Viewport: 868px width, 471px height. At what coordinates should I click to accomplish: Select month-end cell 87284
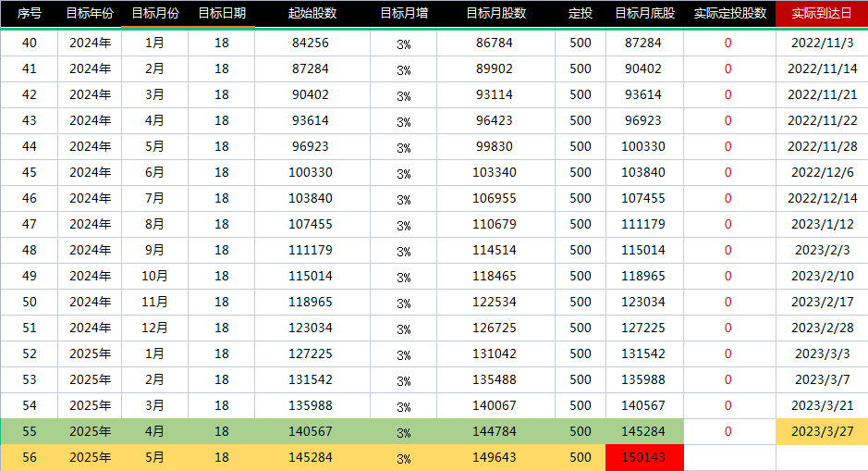644,43
